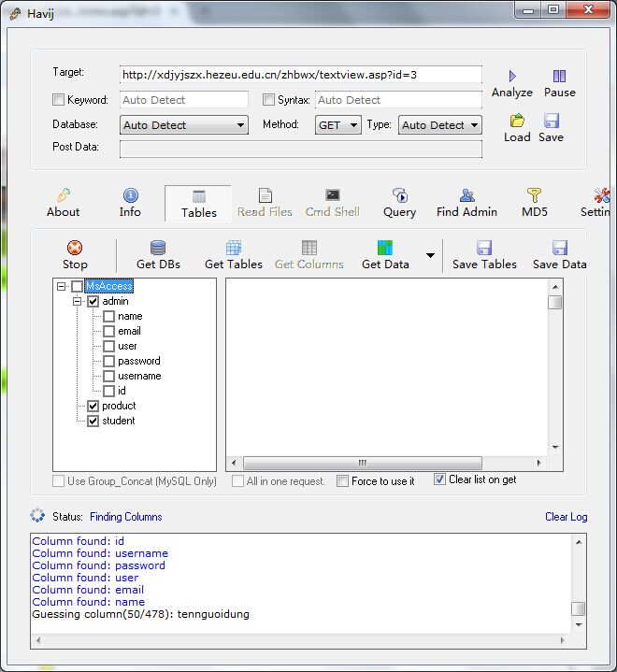Click 'Column found: password' log line

[98, 565]
